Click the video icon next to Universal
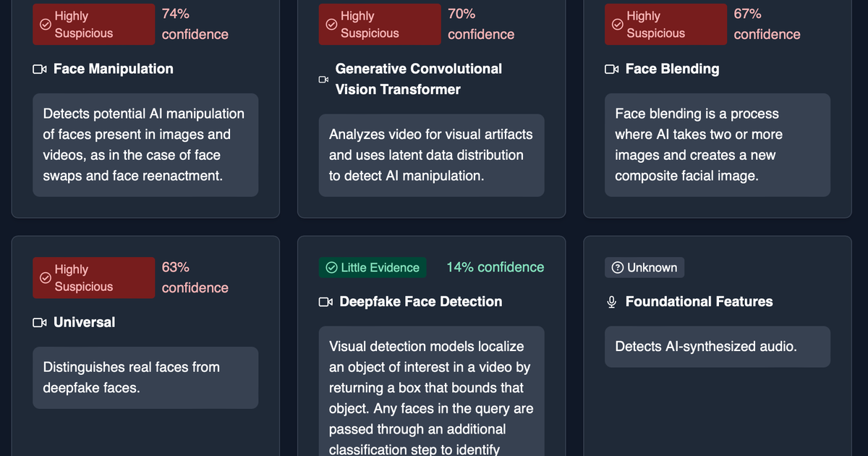 pyautogui.click(x=40, y=323)
